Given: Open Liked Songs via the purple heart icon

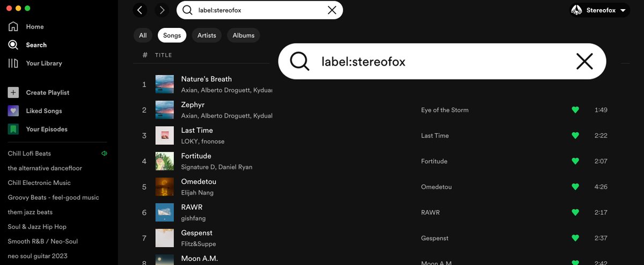Looking at the screenshot, I should (x=13, y=111).
